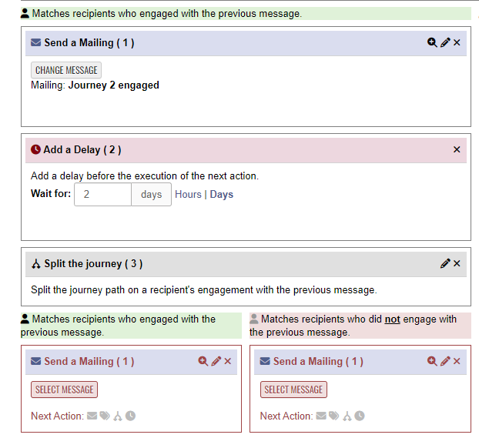Edit the top Send a Mailing step
This screenshot has width=479, height=448.
pos(445,42)
